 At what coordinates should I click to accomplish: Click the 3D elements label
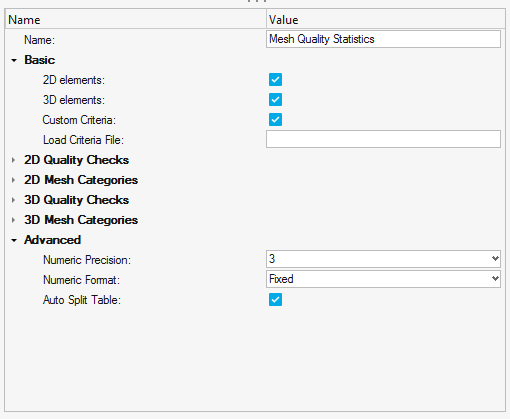(x=74, y=100)
